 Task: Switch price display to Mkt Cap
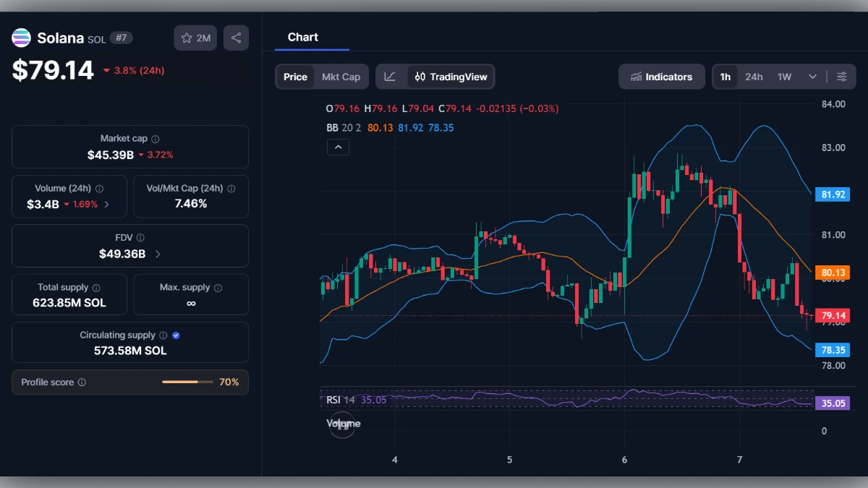tap(340, 76)
